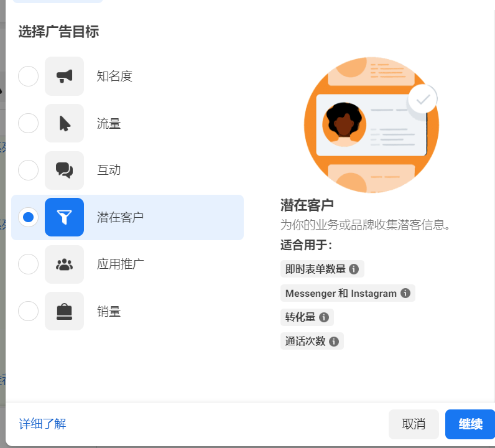Image resolution: width=495 pixels, height=448 pixels.
Task: Select the 互动 radio button
Action: click(x=29, y=170)
